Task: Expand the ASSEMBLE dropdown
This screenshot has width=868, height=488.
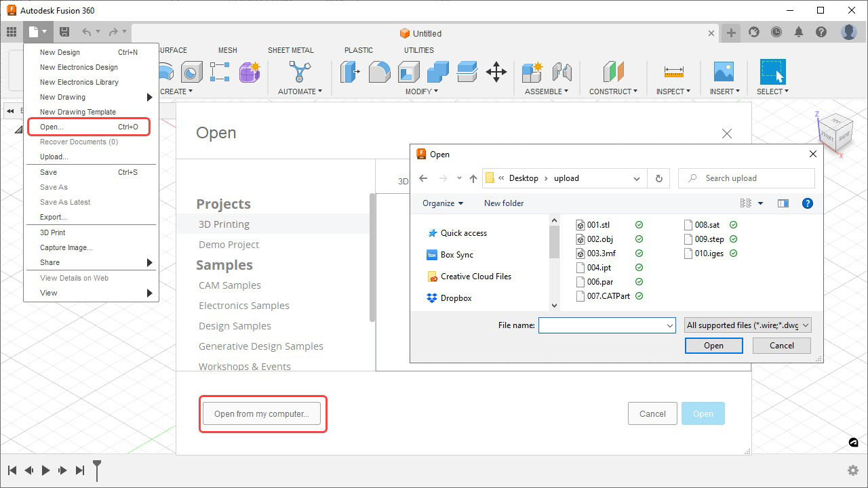Action: (547, 91)
